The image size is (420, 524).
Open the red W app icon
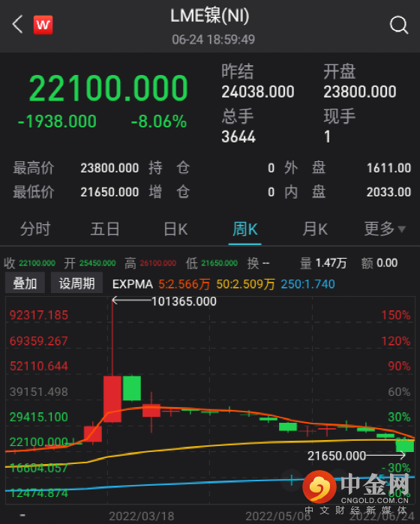(43, 25)
